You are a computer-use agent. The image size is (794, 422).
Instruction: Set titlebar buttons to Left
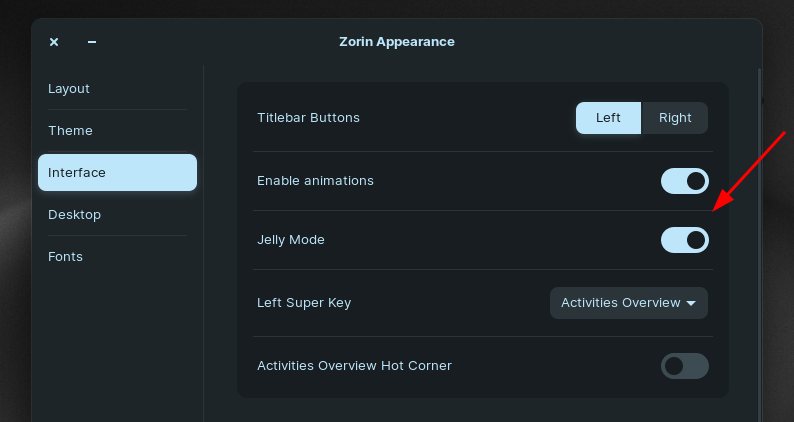(608, 118)
